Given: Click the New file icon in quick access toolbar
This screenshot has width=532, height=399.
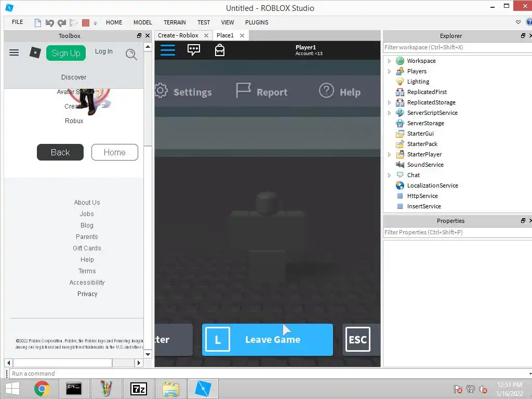Looking at the screenshot, I should tap(37, 23).
